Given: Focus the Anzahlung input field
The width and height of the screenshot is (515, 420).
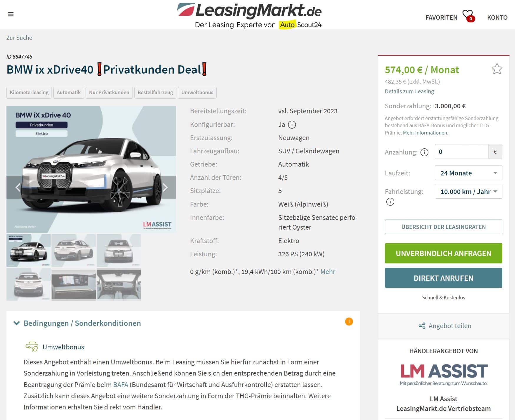Looking at the screenshot, I should tap(461, 152).
